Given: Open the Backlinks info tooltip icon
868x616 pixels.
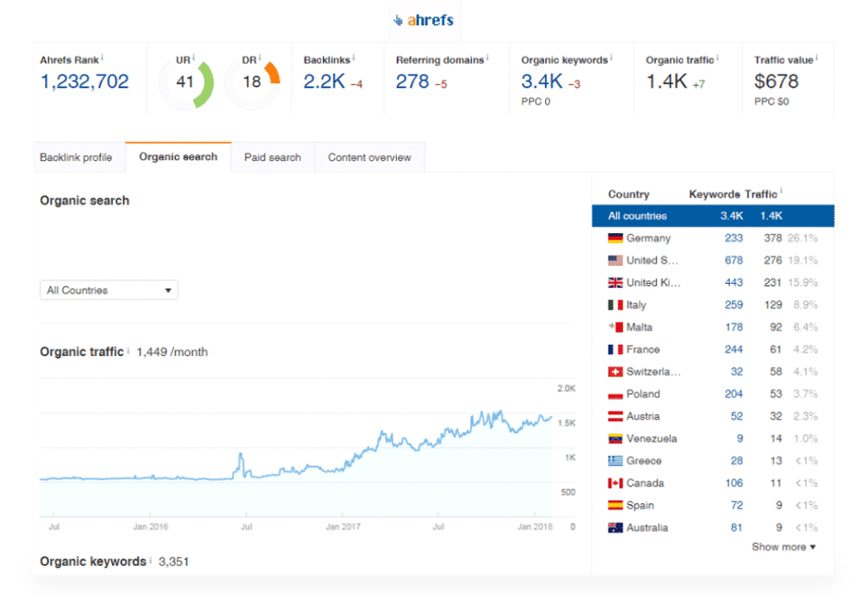Looking at the screenshot, I should point(353,58).
